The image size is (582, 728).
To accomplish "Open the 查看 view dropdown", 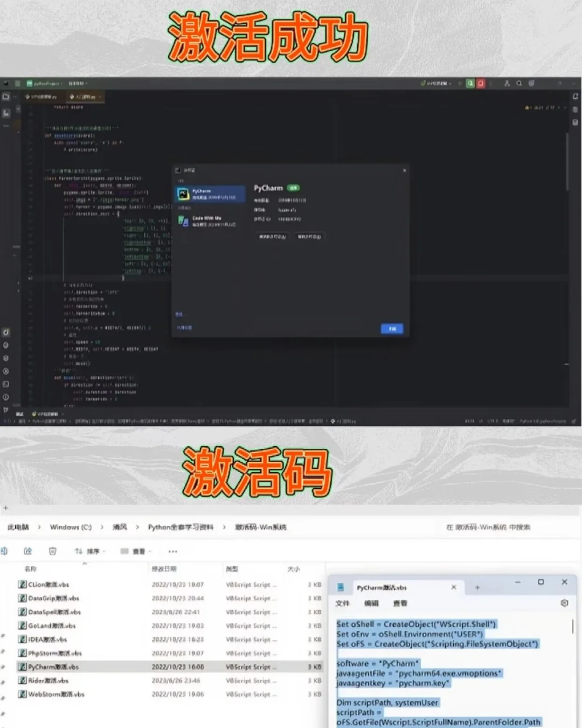I will click(x=136, y=551).
